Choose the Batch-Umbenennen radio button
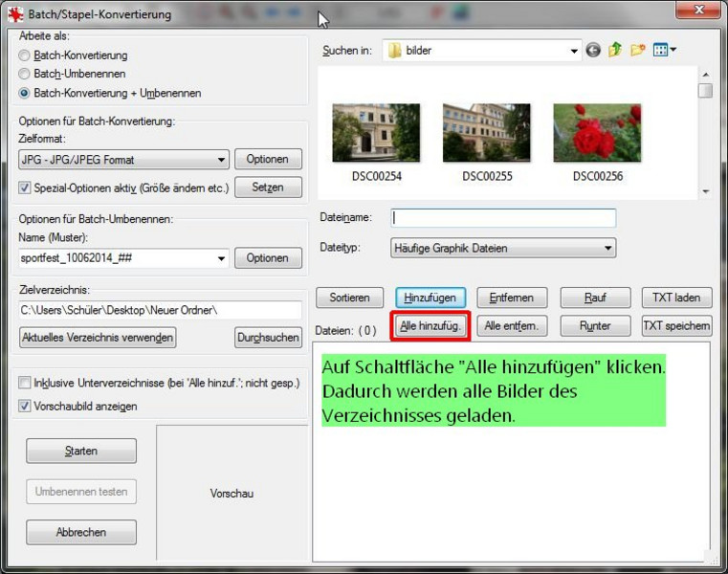Viewport: 728px width, 574px height. 25,74
